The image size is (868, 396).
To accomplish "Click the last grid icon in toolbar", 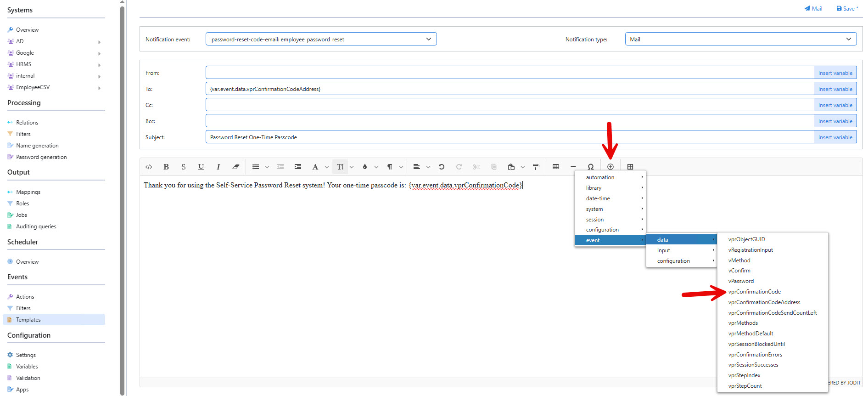I will click(630, 167).
